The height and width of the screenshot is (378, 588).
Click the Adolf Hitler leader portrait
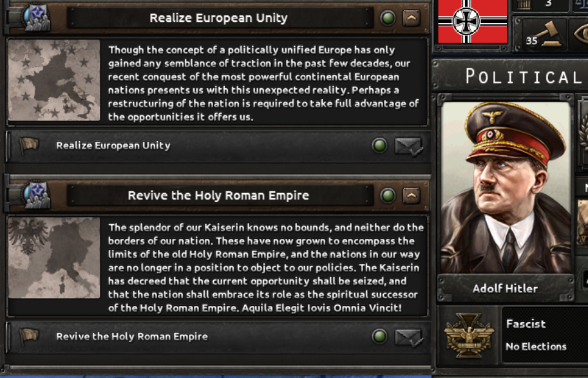[506, 187]
